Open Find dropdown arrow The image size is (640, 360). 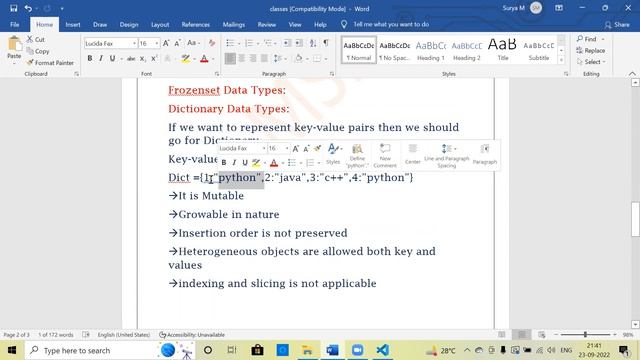[603, 39]
